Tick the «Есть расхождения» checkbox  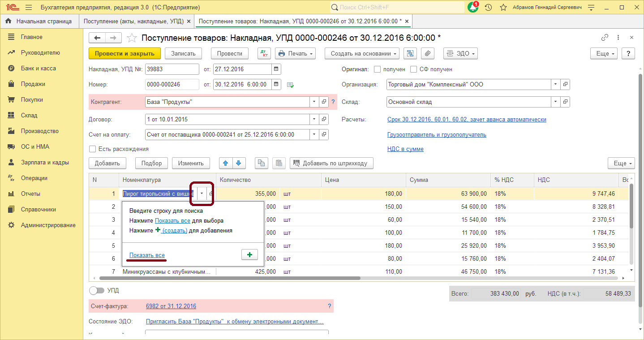[93, 149]
